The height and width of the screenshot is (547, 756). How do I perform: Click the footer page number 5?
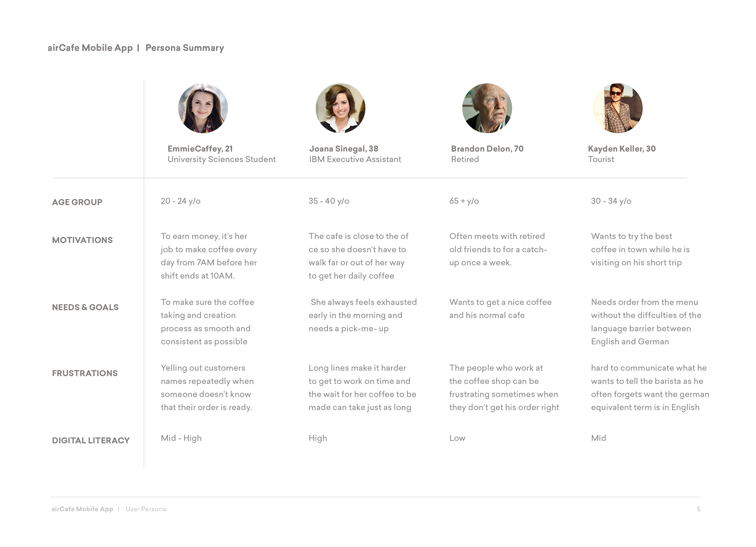[699, 509]
